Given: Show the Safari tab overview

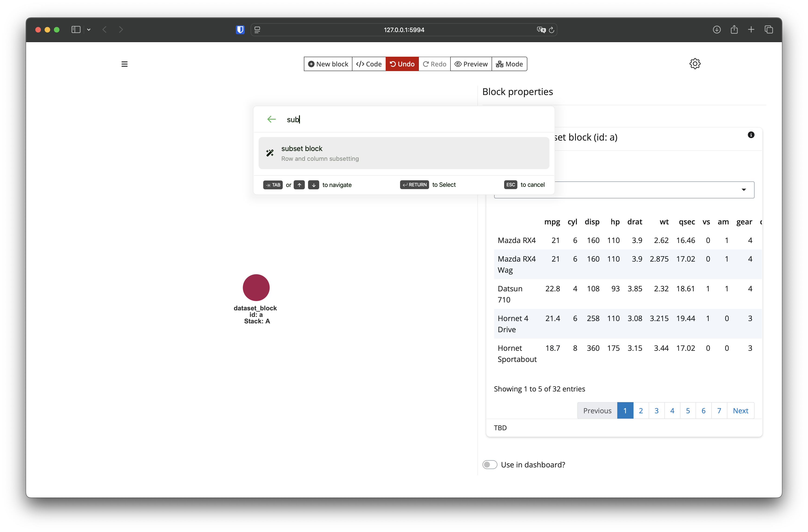Looking at the screenshot, I should (769, 30).
